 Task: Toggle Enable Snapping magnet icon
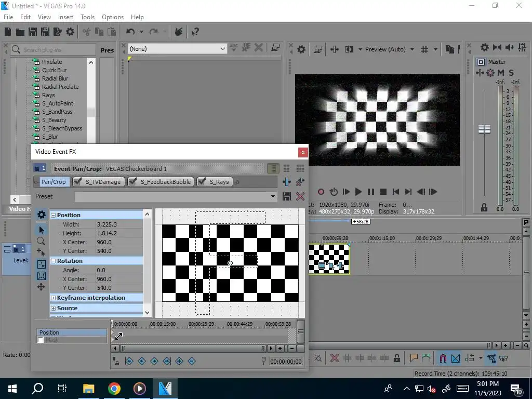pos(443,358)
